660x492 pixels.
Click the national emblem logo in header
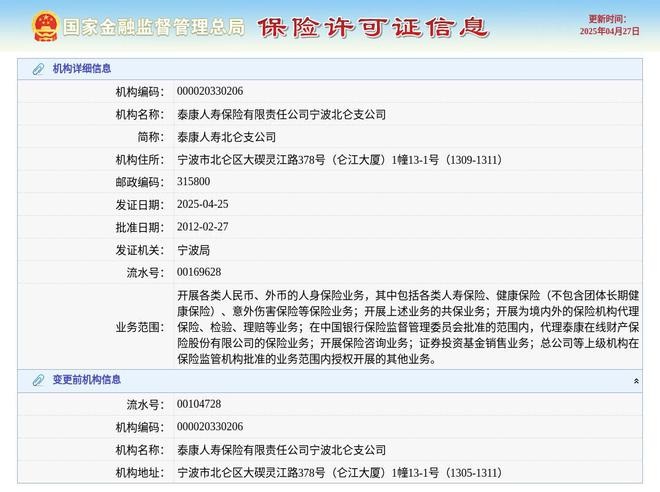pos(45,27)
